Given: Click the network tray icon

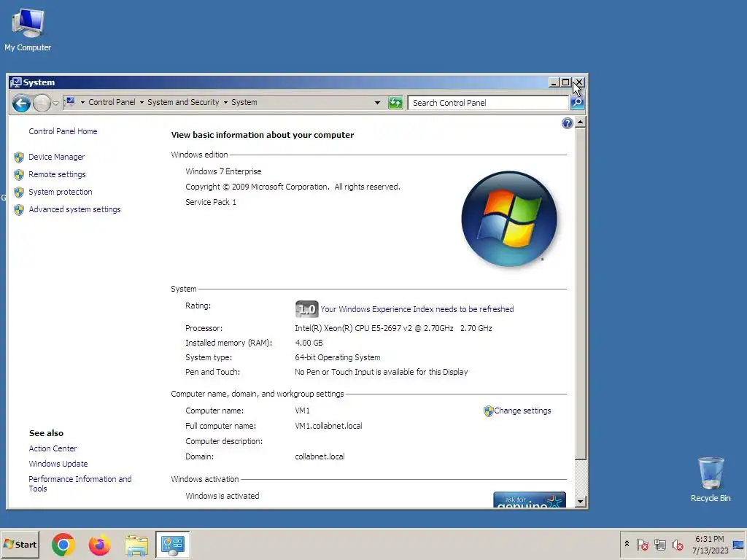Looking at the screenshot, I should click(659, 544).
